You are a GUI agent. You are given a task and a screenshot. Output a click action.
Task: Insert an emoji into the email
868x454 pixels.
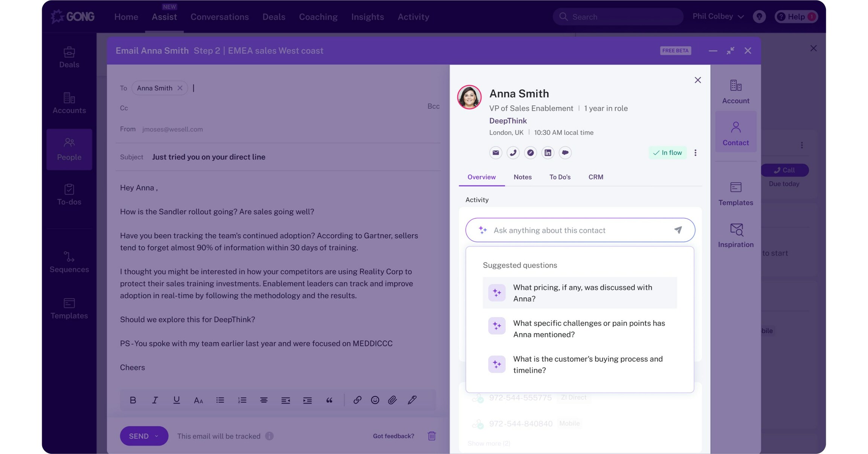tap(375, 400)
